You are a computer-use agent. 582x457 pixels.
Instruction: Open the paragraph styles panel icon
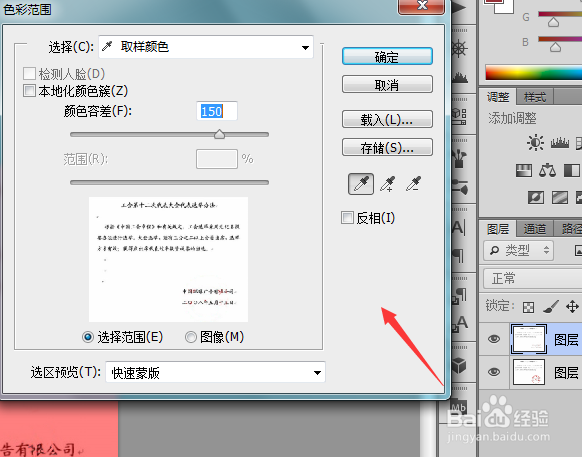pos(460,296)
